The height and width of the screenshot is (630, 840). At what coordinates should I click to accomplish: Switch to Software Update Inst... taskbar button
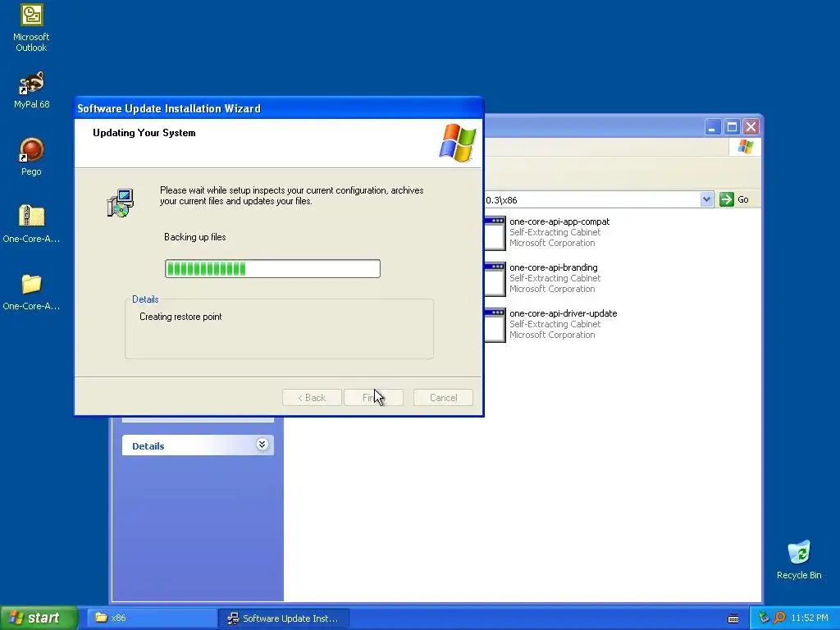coord(284,618)
